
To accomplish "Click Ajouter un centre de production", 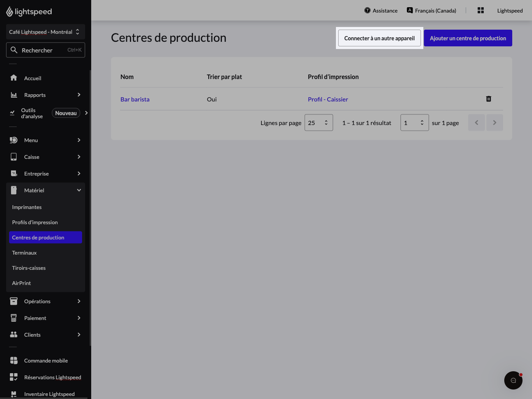I will [468, 38].
